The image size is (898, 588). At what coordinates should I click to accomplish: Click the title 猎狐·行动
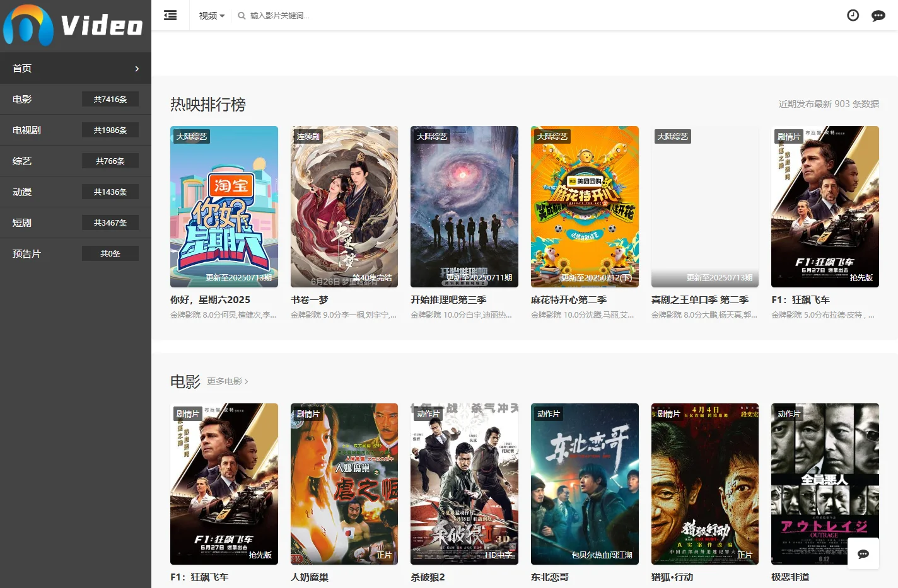[x=672, y=577]
